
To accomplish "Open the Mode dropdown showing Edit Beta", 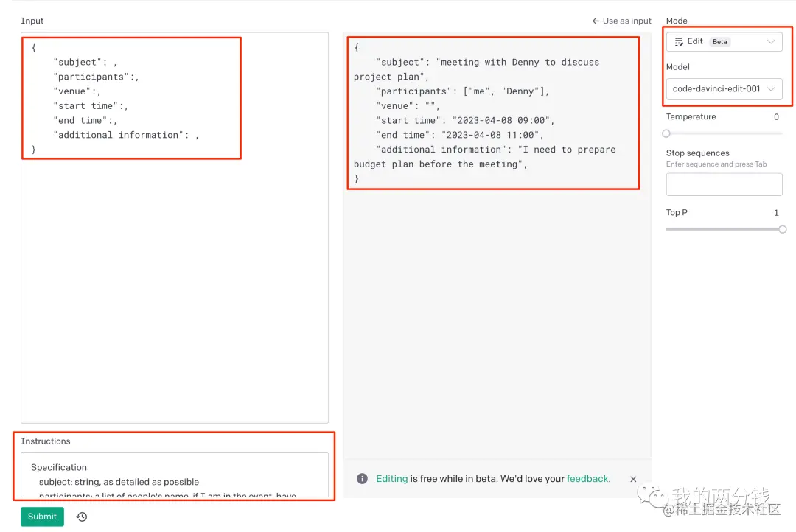I will (724, 41).
